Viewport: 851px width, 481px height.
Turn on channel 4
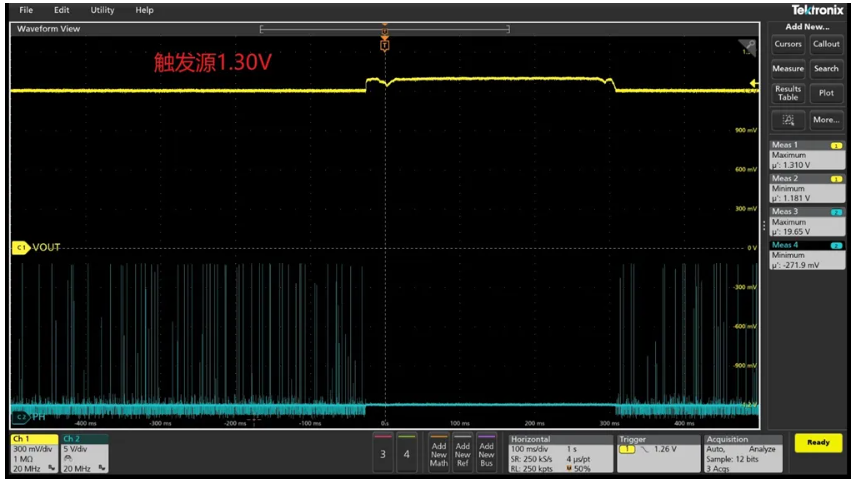click(x=406, y=454)
